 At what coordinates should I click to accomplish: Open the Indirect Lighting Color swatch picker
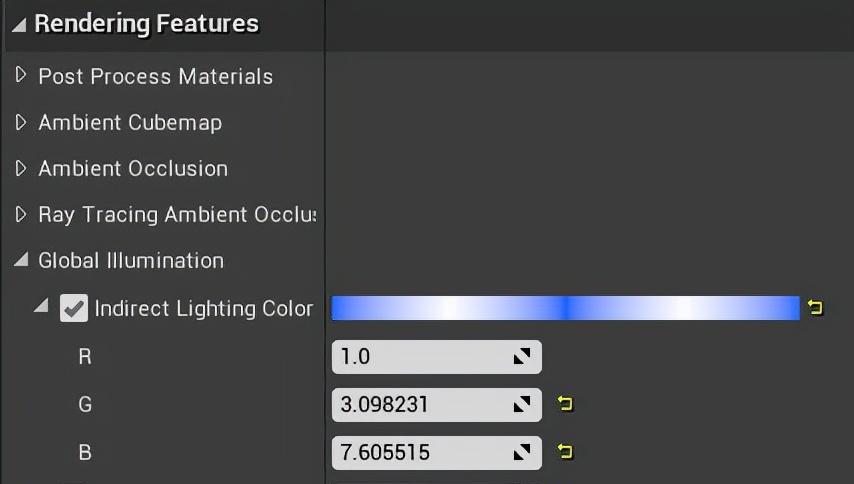(x=565, y=308)
